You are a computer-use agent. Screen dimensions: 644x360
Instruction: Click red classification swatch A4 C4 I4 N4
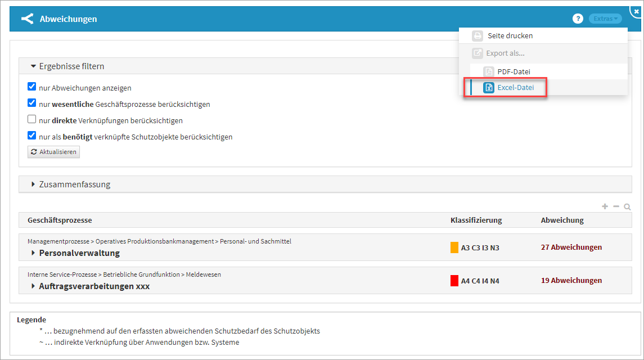point(454,281)
